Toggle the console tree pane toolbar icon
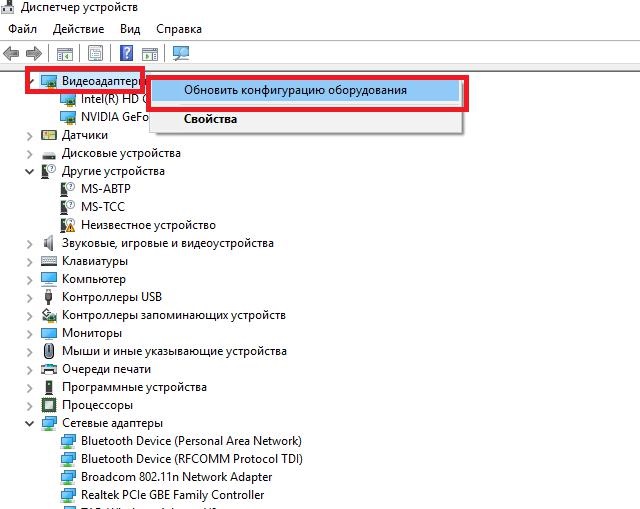This screenshot has width=640, height=509. tap(64, 53)
